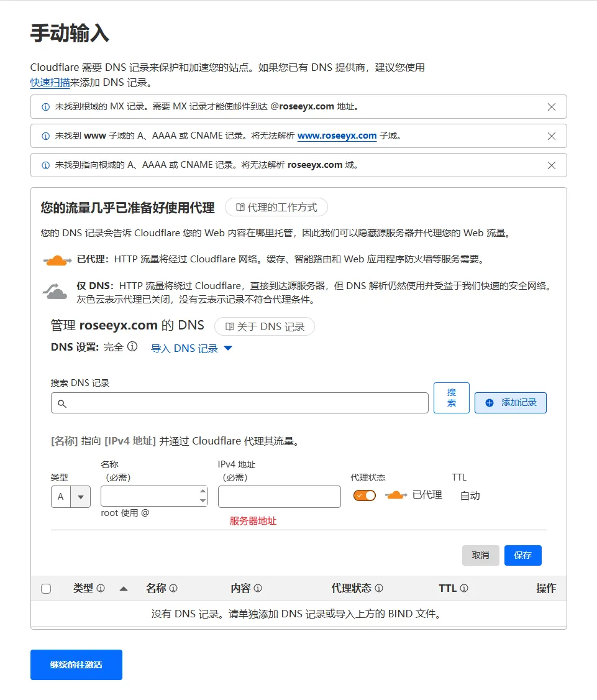The image size is (597, 700).
Task: Click info icon beside 代理状态 column header
Action: pos(379,588)
